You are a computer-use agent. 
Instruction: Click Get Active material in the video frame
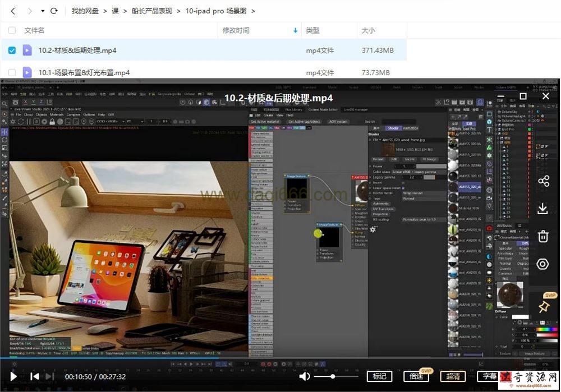(265, 122)
